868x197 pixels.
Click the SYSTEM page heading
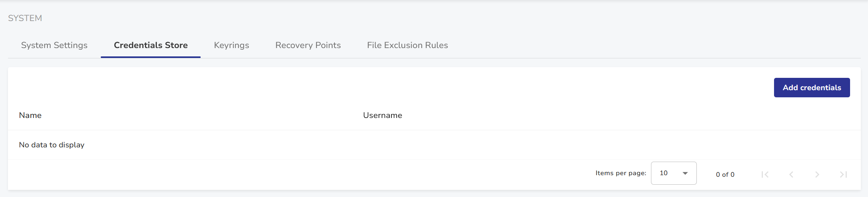pos(25,18)
